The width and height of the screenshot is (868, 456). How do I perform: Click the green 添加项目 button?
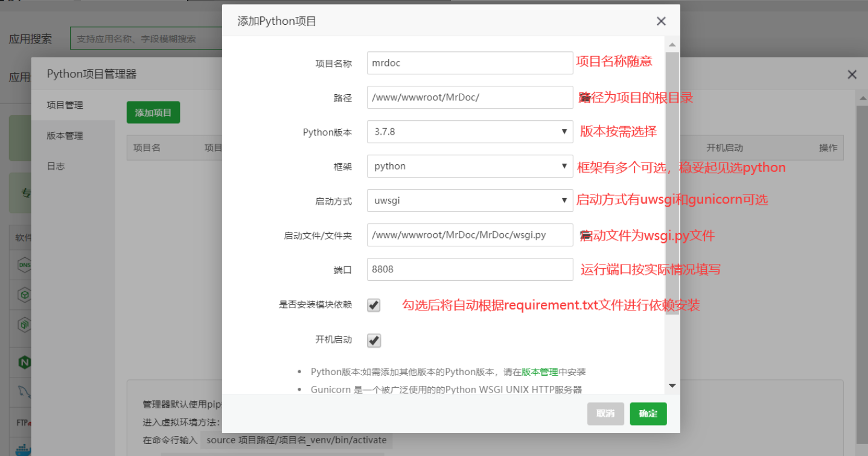(153, 112)
